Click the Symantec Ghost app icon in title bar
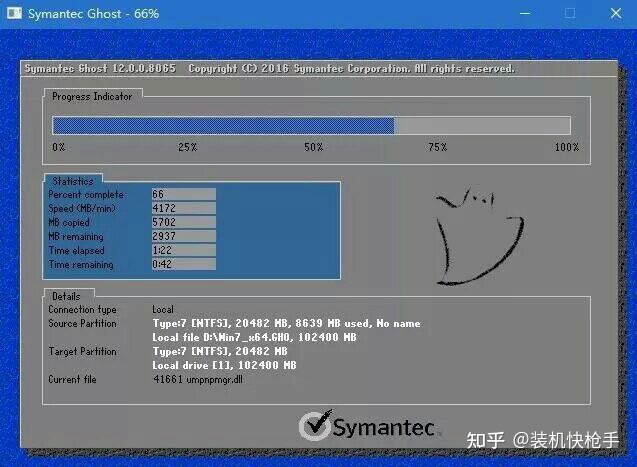The image size is (637, 467). (x=14, y=13)
